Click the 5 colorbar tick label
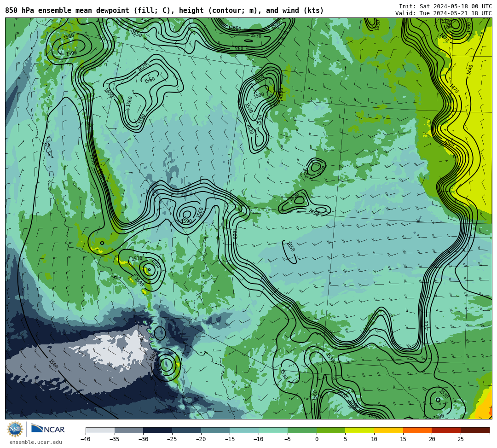This screenshot has width=497, height=448. click(345, 439)
